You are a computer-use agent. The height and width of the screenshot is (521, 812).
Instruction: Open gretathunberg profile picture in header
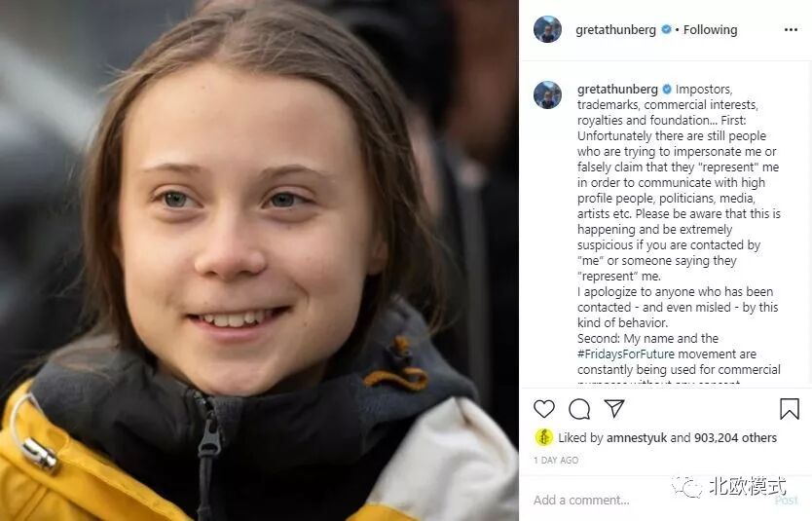click(547, 29)
